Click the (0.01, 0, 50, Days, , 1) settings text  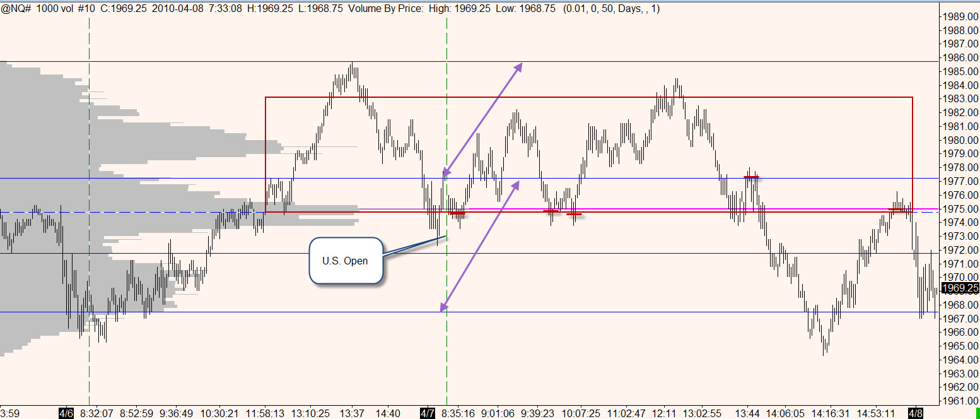612,9
